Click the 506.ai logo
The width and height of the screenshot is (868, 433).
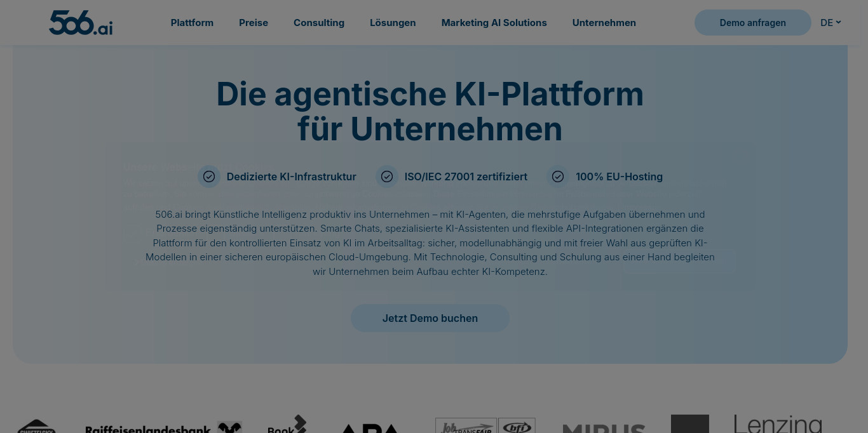pyautogui.click(x=81, y=22)
